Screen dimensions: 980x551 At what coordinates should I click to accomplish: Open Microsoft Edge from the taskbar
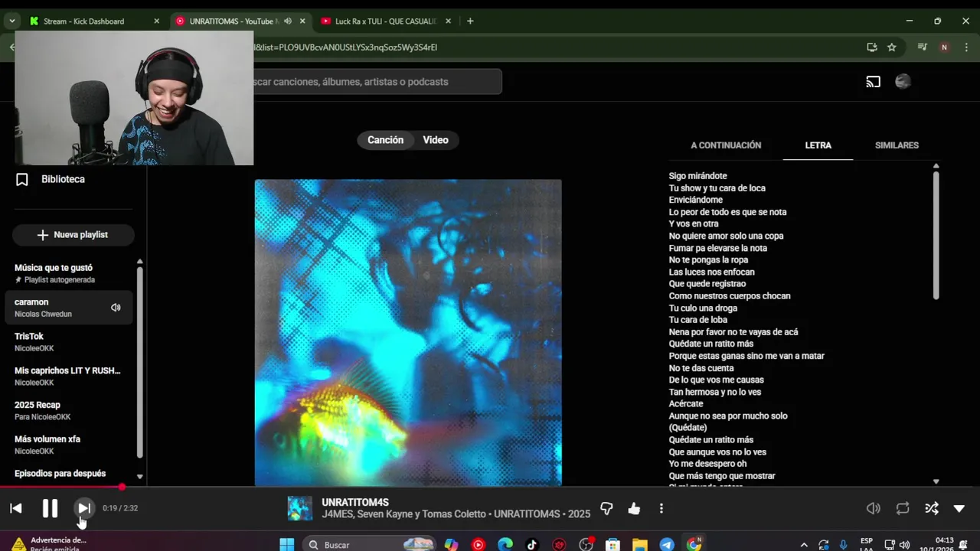(505, 545)
